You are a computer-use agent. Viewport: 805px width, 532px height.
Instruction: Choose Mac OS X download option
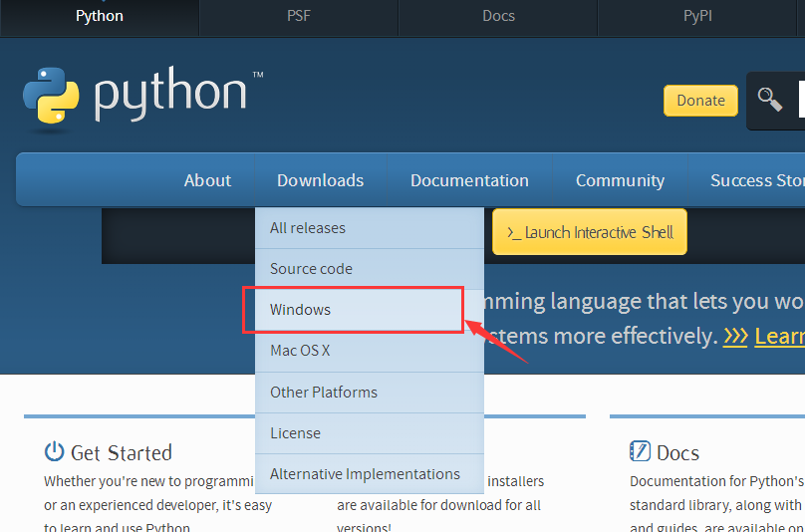pyautogui.click(x=300, y=351)
